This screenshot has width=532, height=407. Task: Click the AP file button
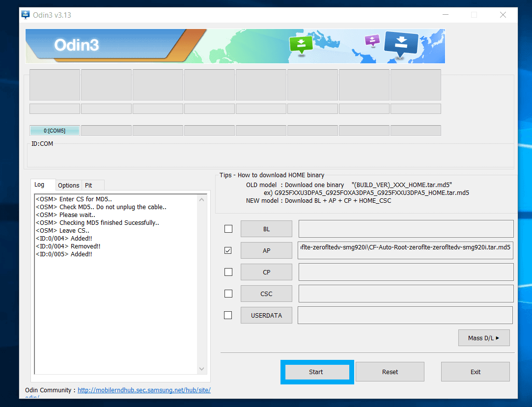pos(266,251)
